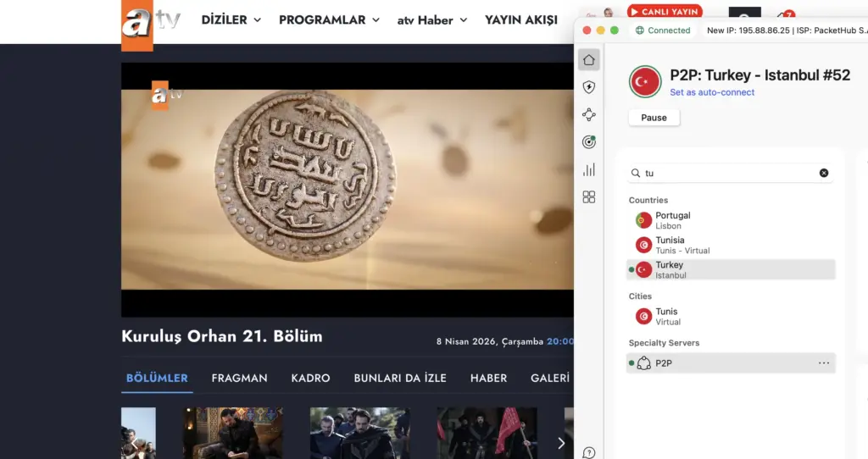Expand the atv Haber dropdown menu
Screen dimensions: 868x459
[432, 20]
